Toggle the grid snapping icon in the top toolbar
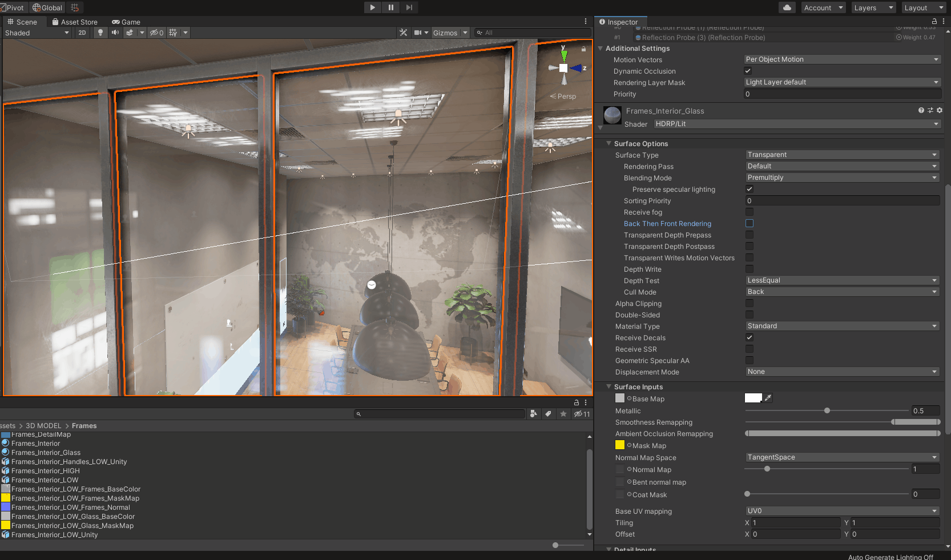This screenshot has height=560, width=951. (x=75, y=7)
